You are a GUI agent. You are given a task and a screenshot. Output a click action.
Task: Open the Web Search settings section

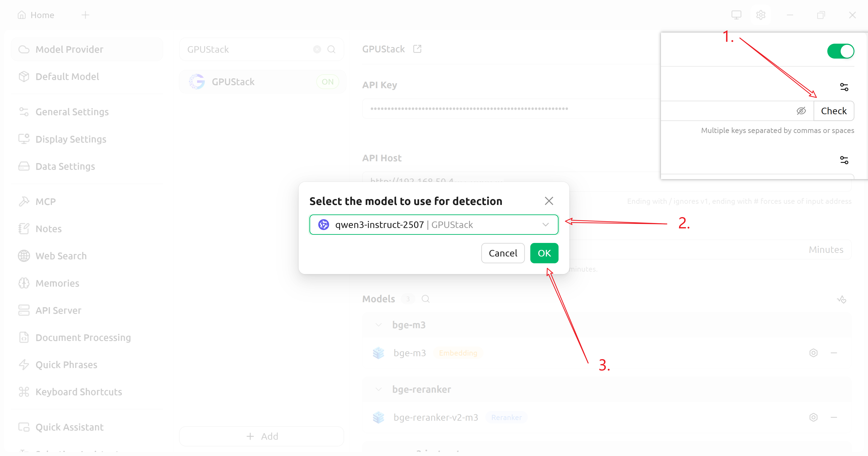(x=61, y=256)
